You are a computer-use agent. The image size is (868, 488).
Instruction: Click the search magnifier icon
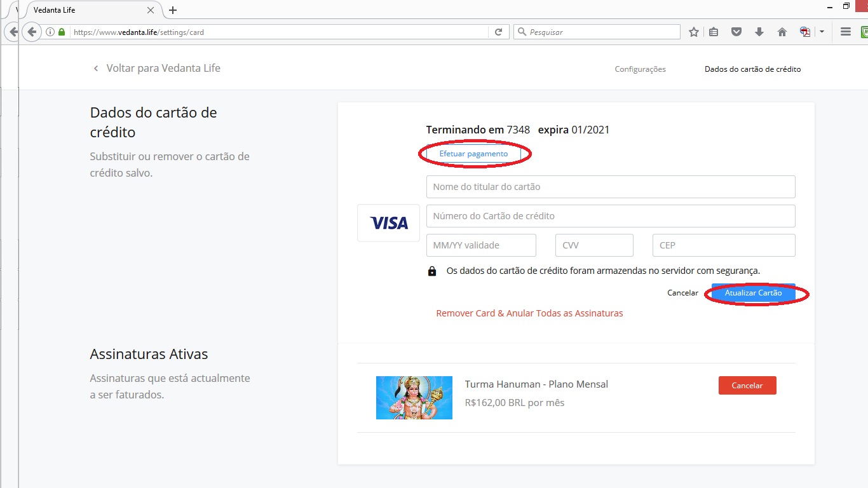522,32
